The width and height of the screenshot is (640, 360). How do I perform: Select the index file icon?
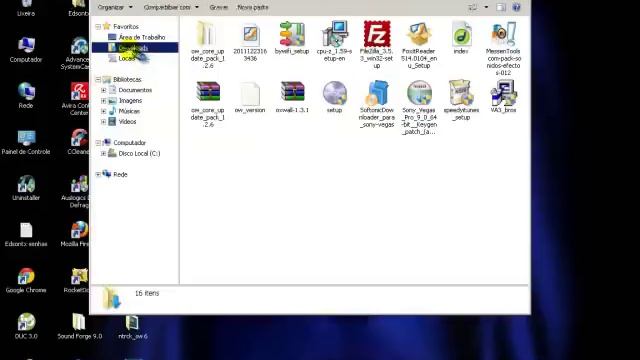[x=461, y=34]
